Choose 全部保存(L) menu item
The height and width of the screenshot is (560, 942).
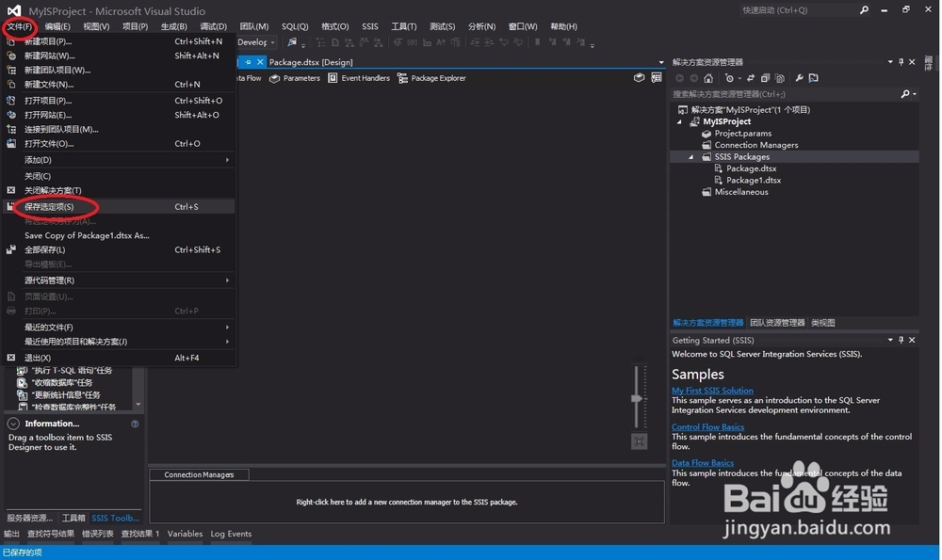[119, 250]
